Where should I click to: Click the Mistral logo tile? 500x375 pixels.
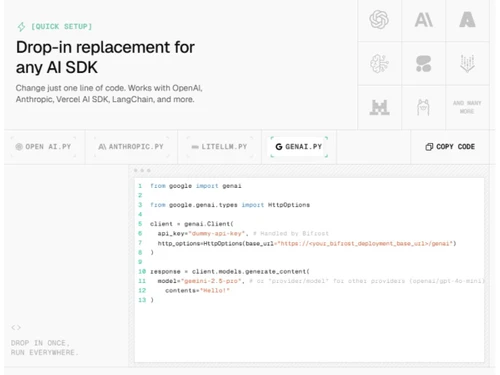379,107
